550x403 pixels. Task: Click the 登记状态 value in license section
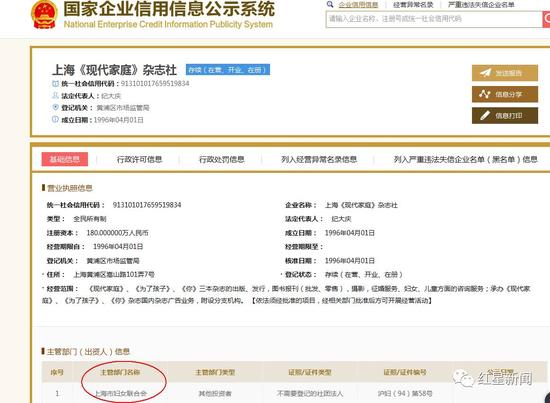363,274
